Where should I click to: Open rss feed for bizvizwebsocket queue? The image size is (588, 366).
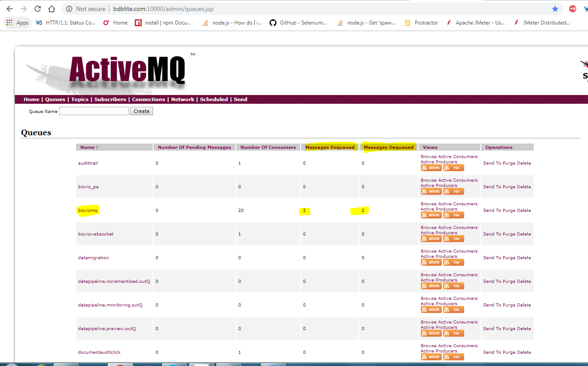(454, 239)
